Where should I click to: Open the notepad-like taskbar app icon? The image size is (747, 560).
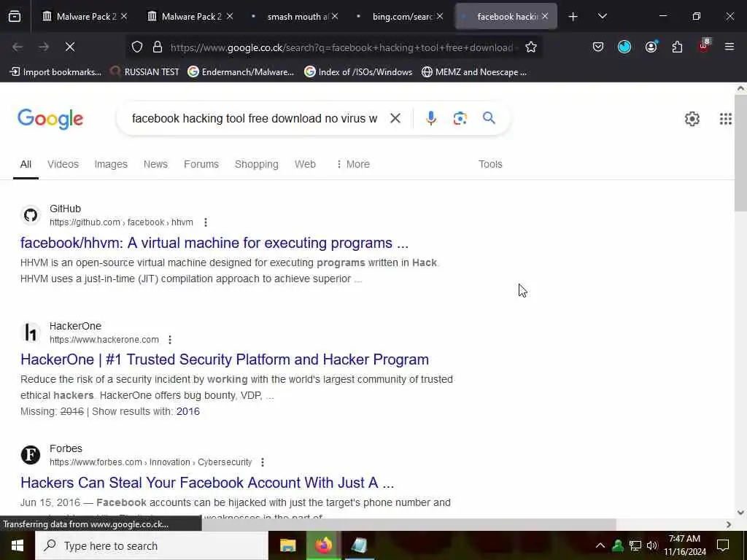pyautogui.click(x=359, y=545)
